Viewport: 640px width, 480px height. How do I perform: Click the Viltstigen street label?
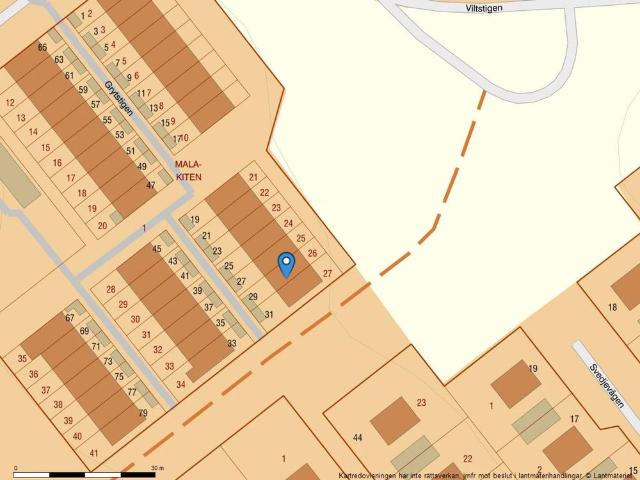483,7
